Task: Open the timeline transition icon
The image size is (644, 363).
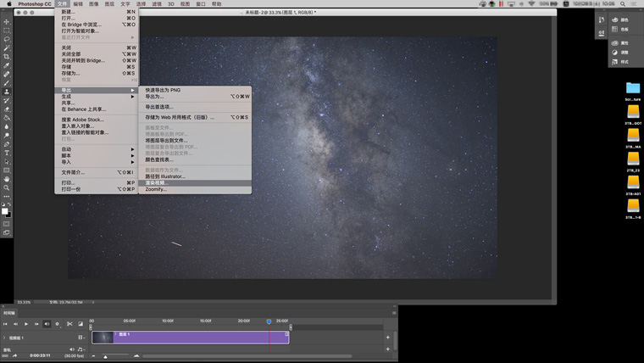Action: (x=80, y=324)
